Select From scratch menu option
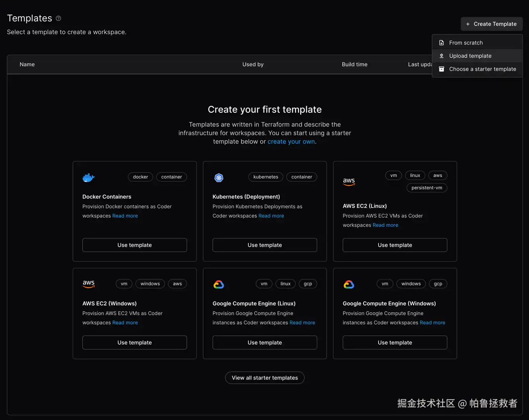This screenshot has width=529, height=420. (477, 43)
